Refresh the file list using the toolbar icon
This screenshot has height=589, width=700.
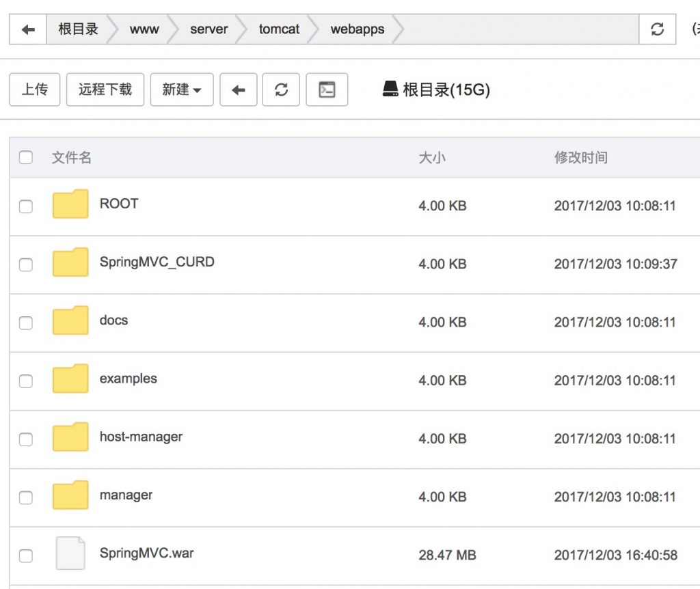pos(281,90)
